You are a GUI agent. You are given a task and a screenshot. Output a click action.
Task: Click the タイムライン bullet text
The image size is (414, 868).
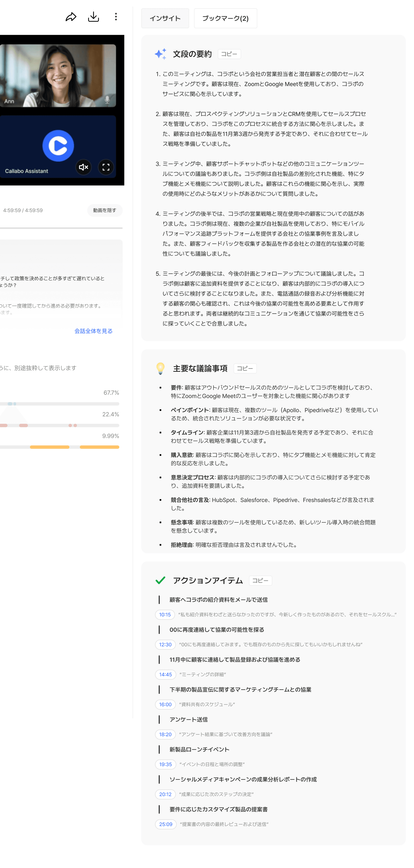pos(272,437)
